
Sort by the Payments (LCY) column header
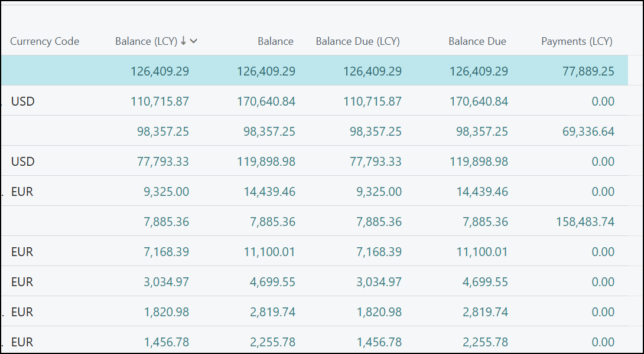click(x=576, y=41)
